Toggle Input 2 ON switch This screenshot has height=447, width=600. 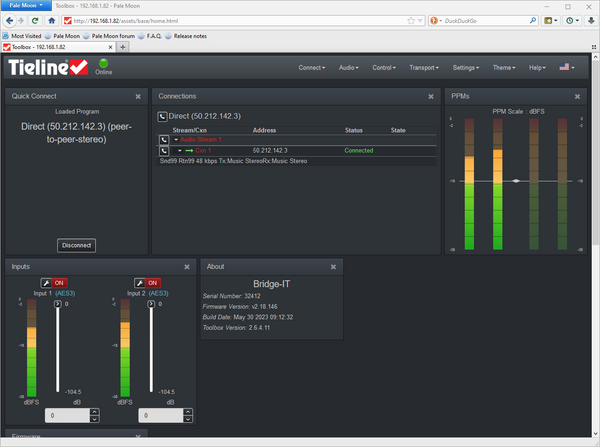tap(152, 283)
